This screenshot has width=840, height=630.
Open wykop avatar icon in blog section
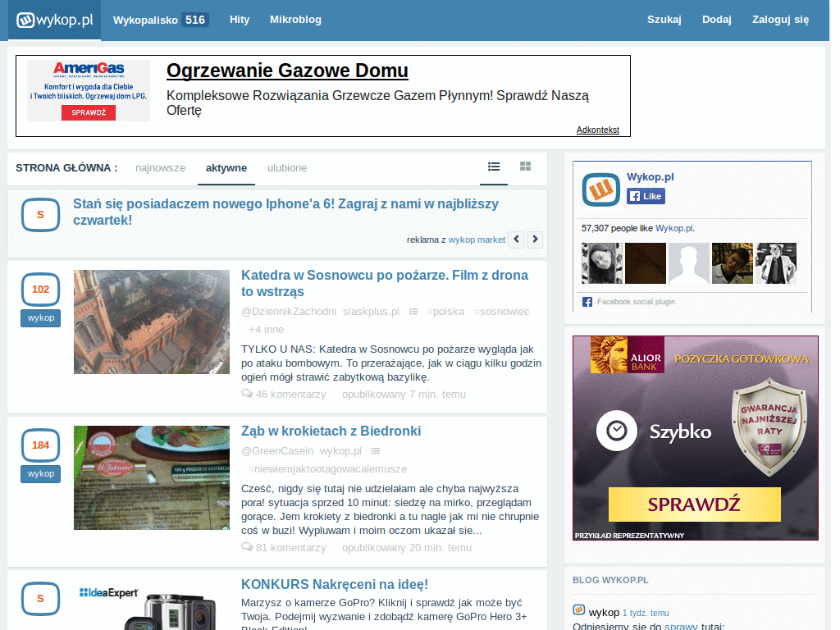pos(578,610)
